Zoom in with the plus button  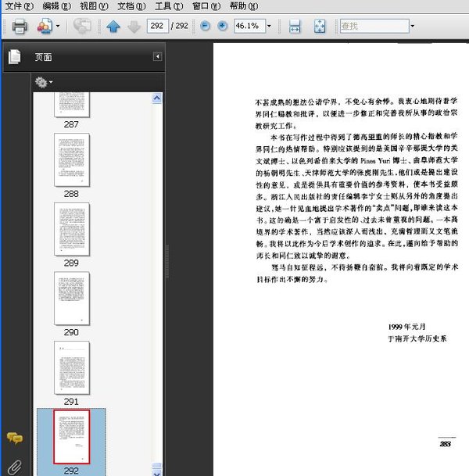(222, 26)
